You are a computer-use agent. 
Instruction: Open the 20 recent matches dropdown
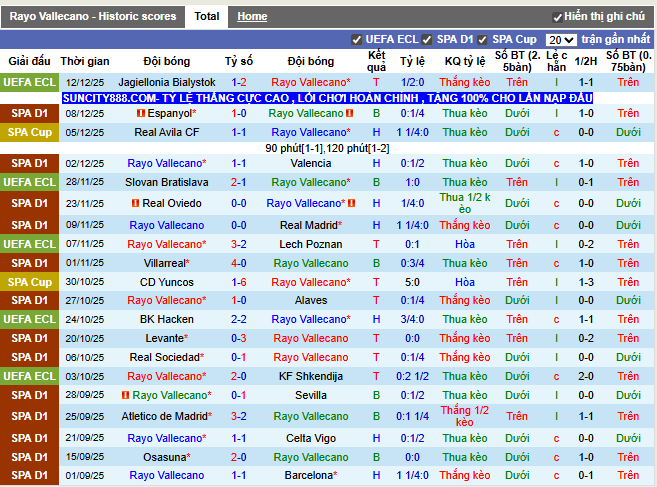point(561,40)
